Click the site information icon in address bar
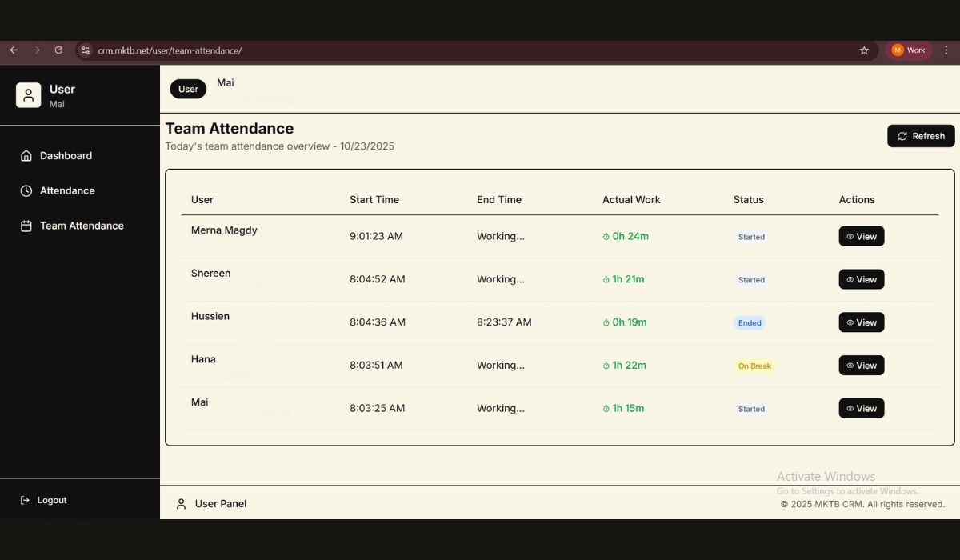 point(86,50)
